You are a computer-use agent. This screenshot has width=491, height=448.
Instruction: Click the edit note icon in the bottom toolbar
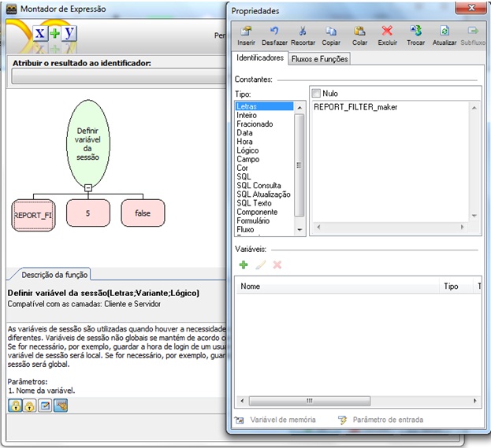(x=45, y=405)
